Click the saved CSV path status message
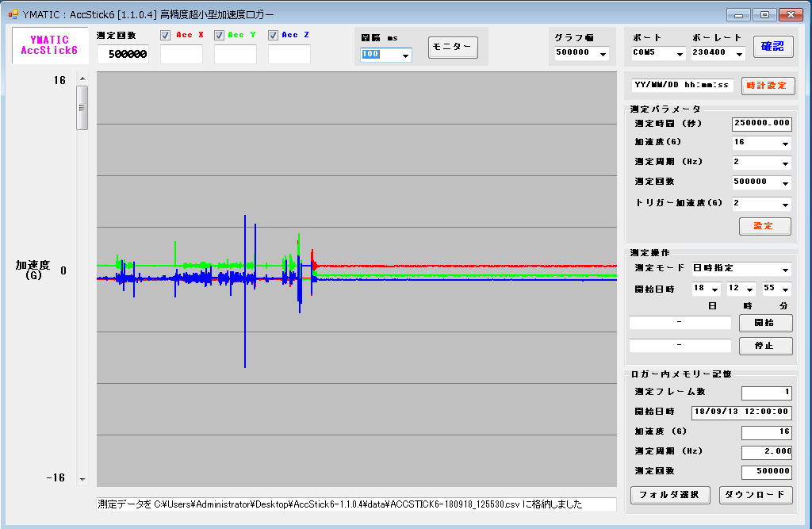Viewport: 812px width, 529px height. coord(356,504)
